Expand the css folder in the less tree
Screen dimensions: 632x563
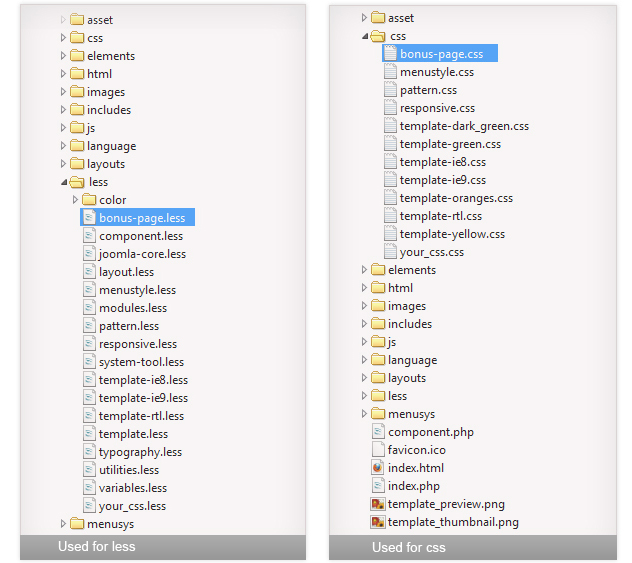[63, 38]
